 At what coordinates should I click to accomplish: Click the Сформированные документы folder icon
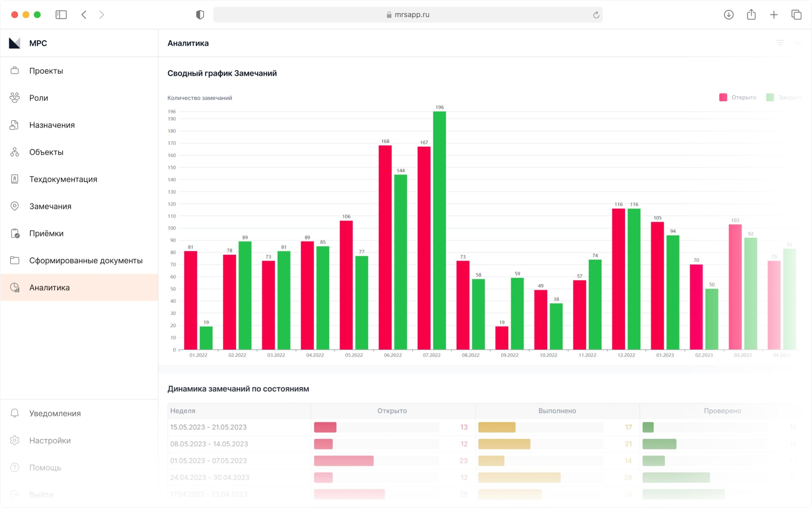pos(14,260)
